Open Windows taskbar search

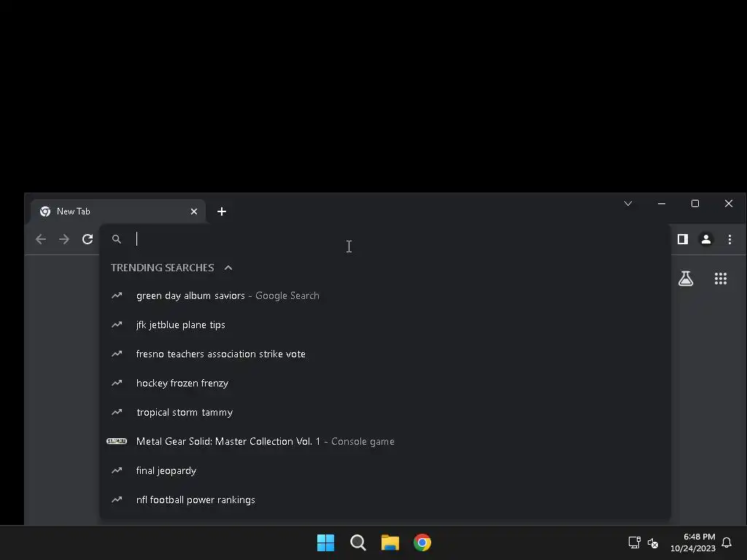pyautogui.click(x=357, y=542)
